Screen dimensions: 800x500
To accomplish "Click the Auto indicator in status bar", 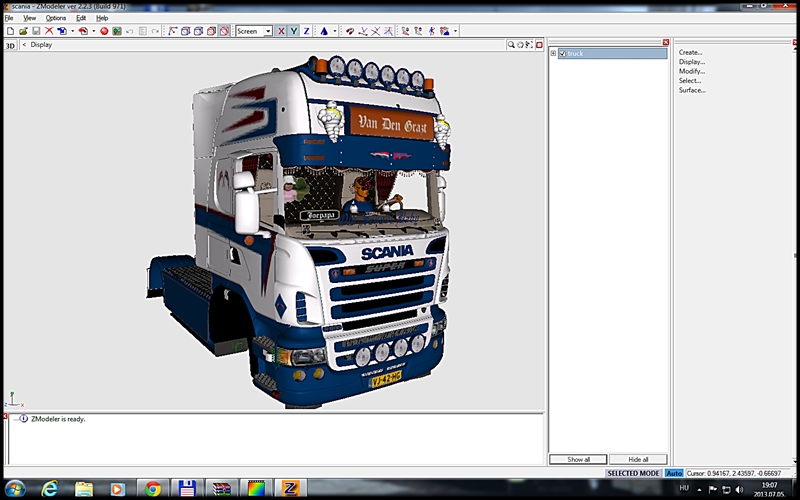I will click(x=674, y=473).
